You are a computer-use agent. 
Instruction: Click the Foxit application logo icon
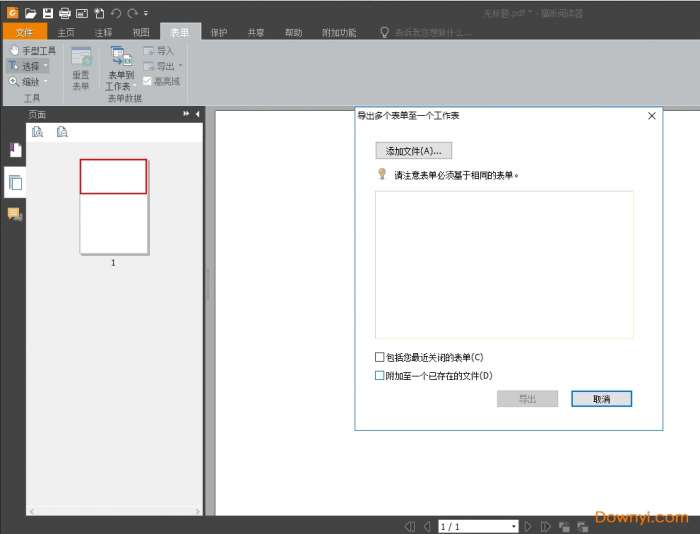point(12,13)
